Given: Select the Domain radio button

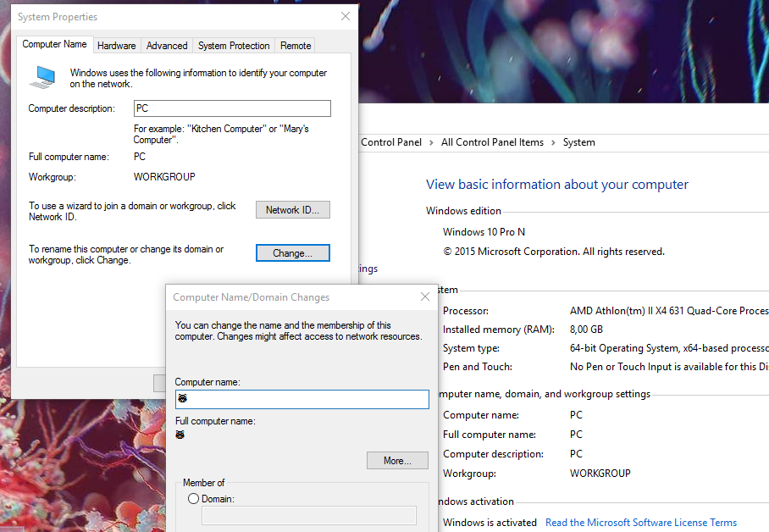Looking at the screenshot, I should pyautogui.click(x=193, y=499).
